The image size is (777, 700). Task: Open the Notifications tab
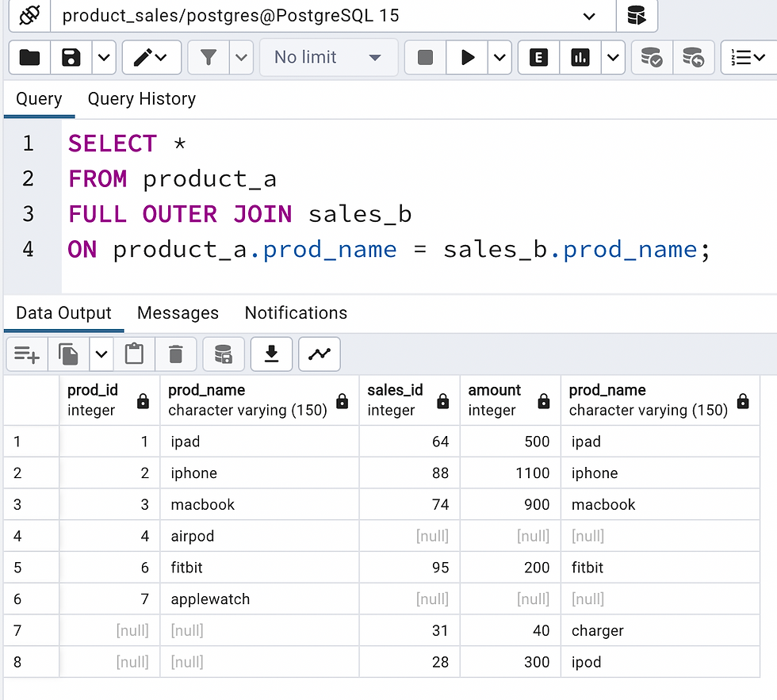click(x=296, y=313)
